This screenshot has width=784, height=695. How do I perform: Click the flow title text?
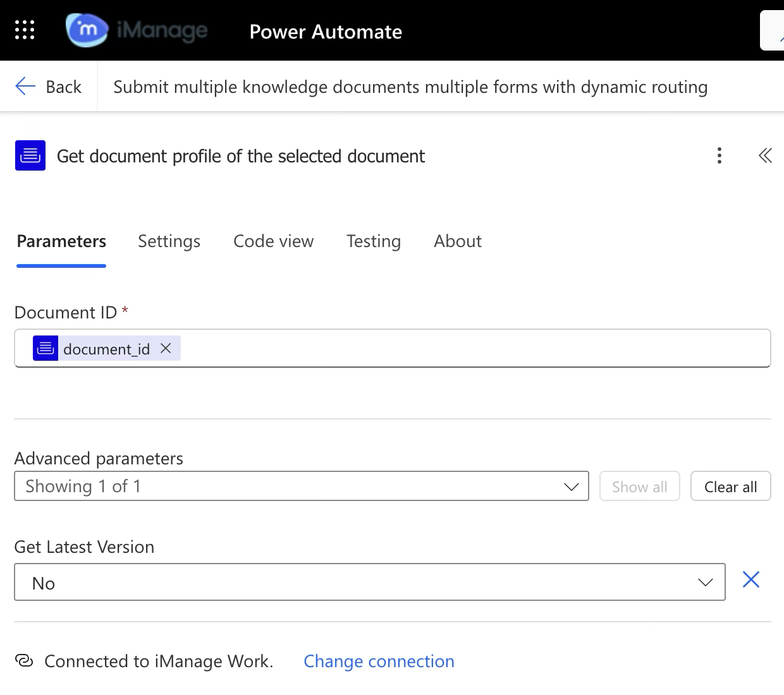[410, 87]
